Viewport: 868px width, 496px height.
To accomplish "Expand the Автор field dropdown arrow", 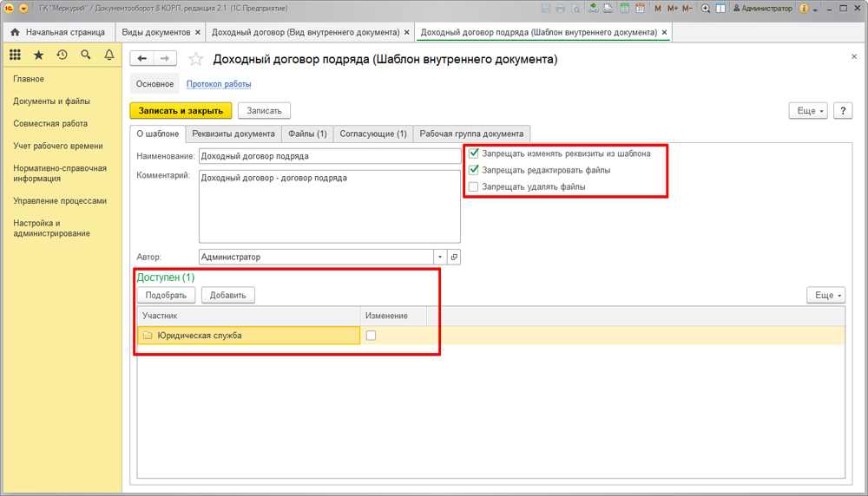I will pos(440,258).
